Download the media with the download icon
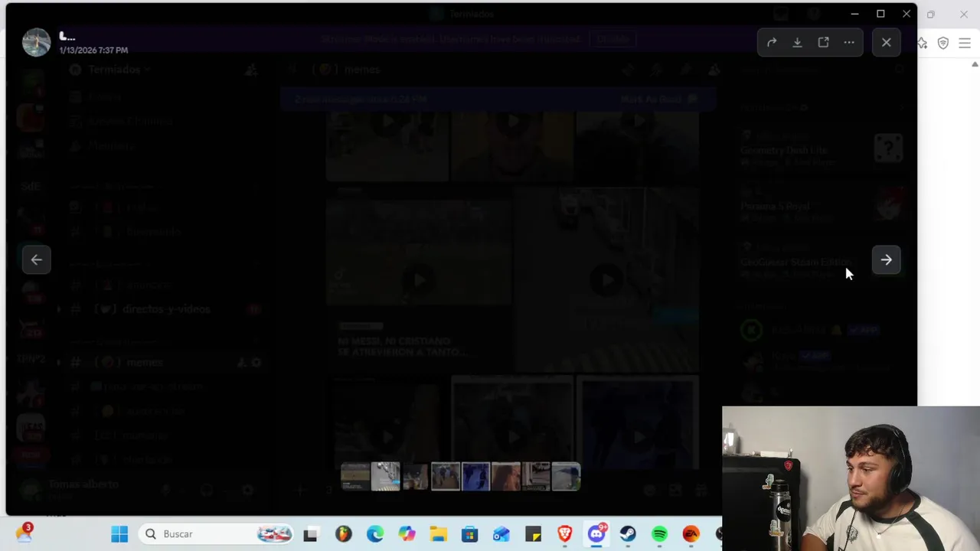980x551 pixels. (x=797, y=43)
